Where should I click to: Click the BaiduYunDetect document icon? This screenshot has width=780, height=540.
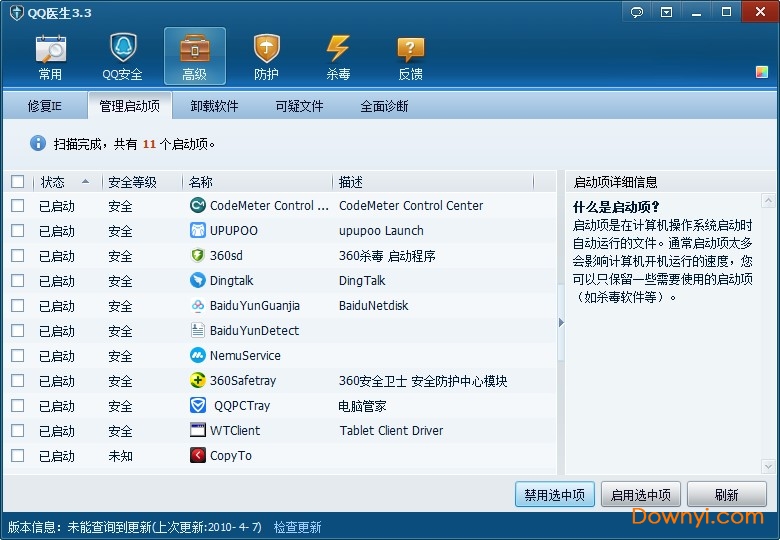pyautogui.click(x=197, y=330)
